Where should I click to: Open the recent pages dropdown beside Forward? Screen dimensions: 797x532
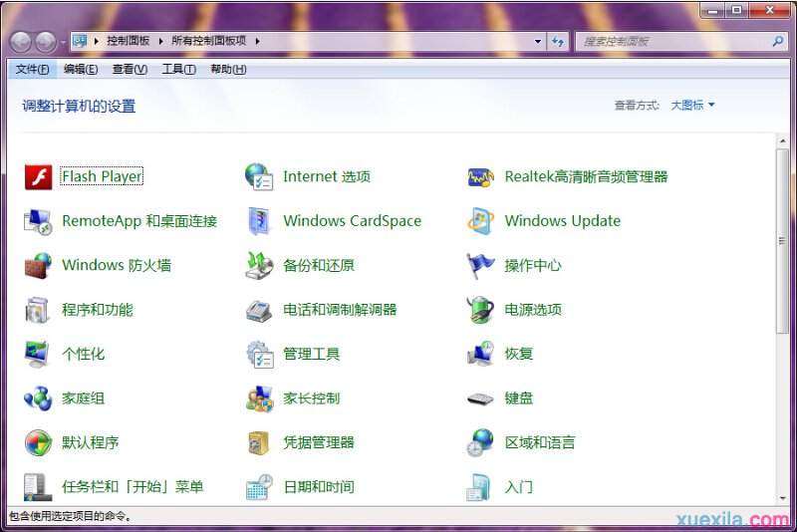[x=63, y=42]
